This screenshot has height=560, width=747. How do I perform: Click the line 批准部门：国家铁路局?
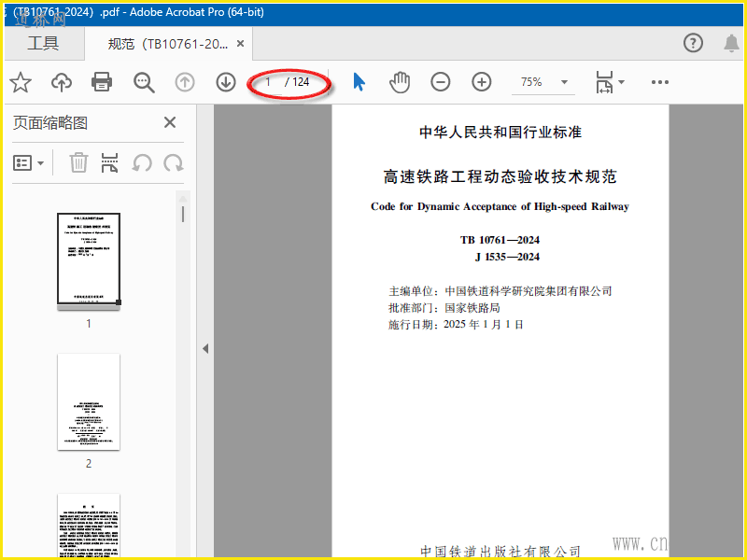[444, 308]
